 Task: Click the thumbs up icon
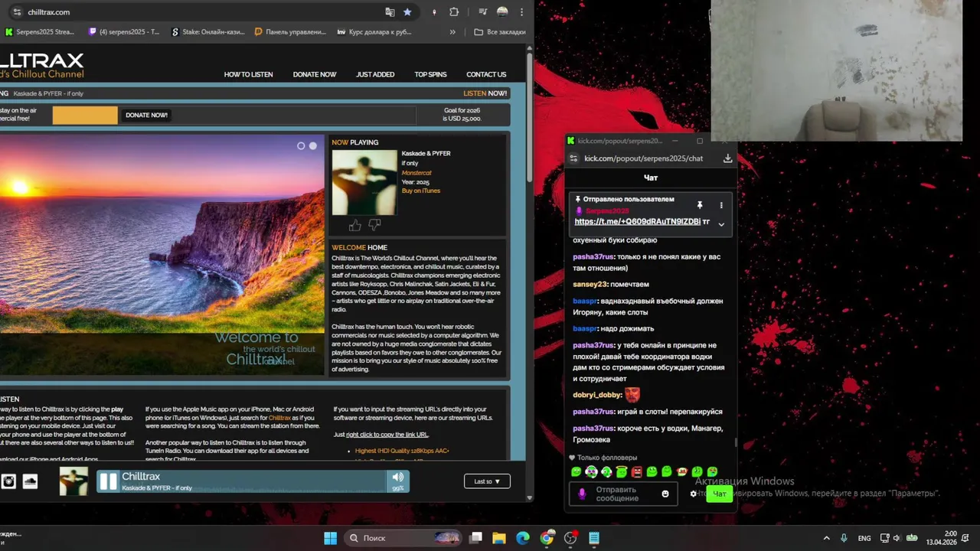[x=354, y=225]
